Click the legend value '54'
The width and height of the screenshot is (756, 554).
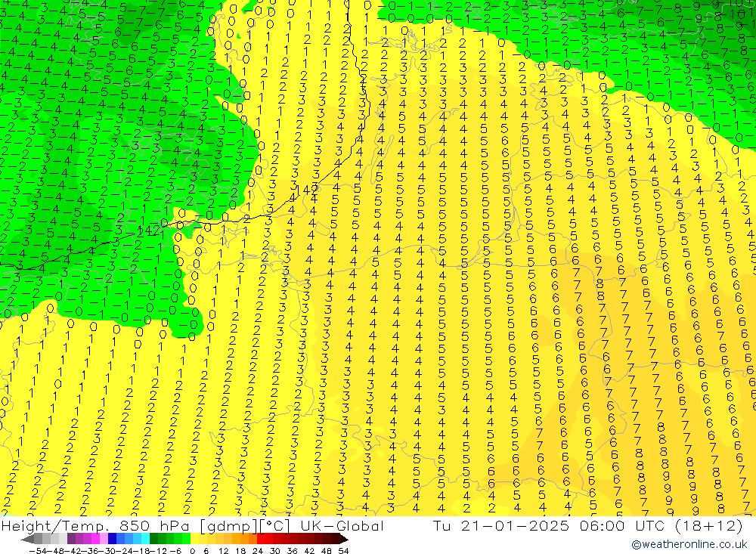pos(343,551)
